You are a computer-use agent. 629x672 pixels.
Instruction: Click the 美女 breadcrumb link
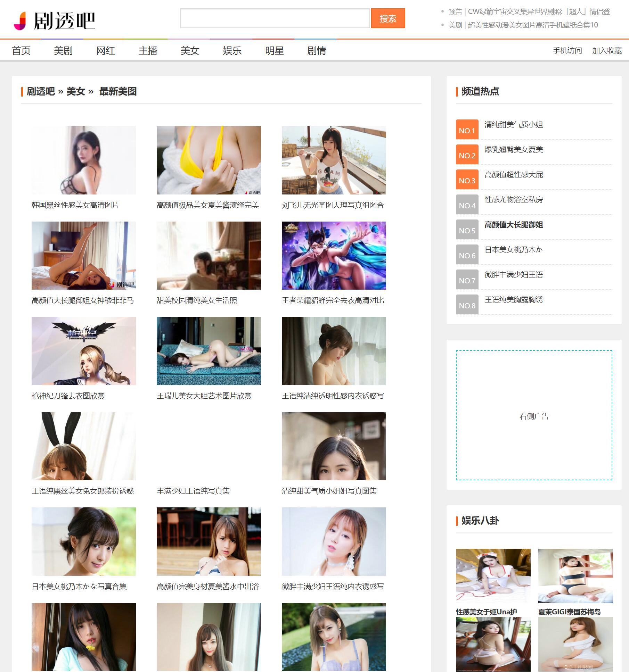point(75,91)
